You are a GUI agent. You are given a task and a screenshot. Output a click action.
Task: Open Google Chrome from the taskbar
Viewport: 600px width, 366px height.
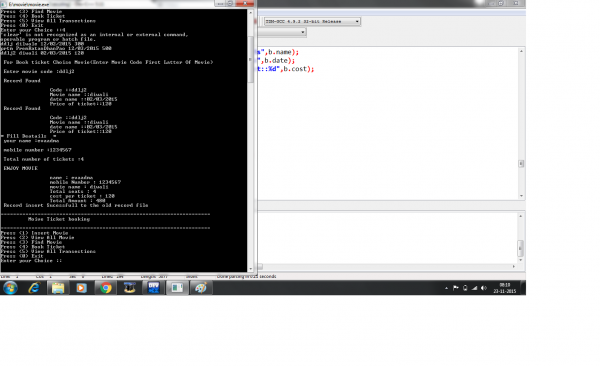[x=106, y=288]
